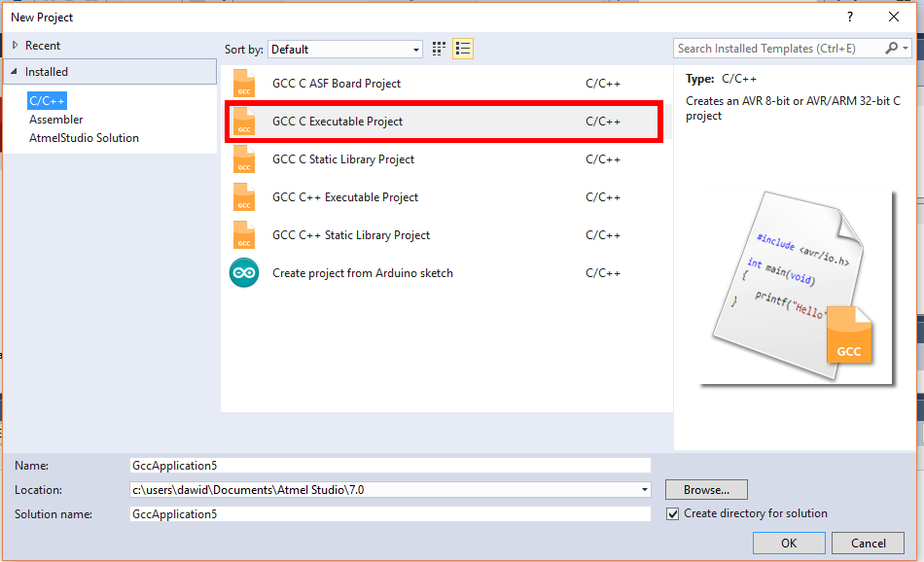This screenshot has height=562, width=924.
Task: Click the Search Installed Templates field
Action: pyautogui.click(x=779, y=49)
